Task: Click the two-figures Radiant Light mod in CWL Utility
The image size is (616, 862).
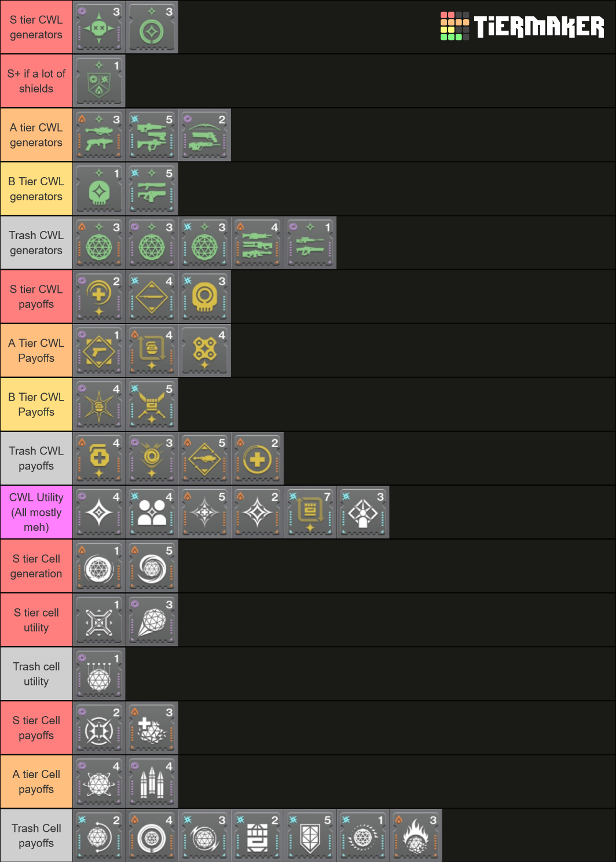Action: pyautogui.click(x=152, y=512)
